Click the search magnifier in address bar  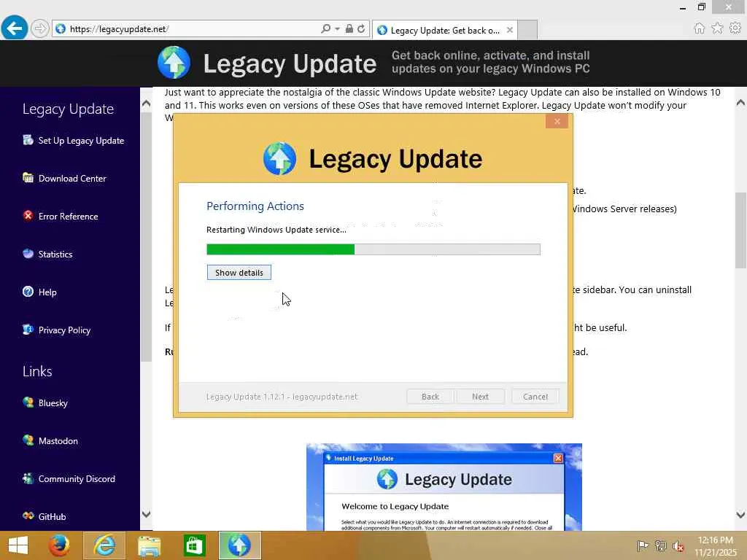325,28
